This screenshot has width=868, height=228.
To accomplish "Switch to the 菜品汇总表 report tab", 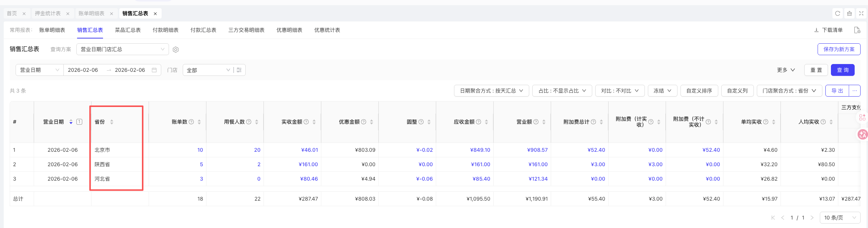I will point(127,30).
